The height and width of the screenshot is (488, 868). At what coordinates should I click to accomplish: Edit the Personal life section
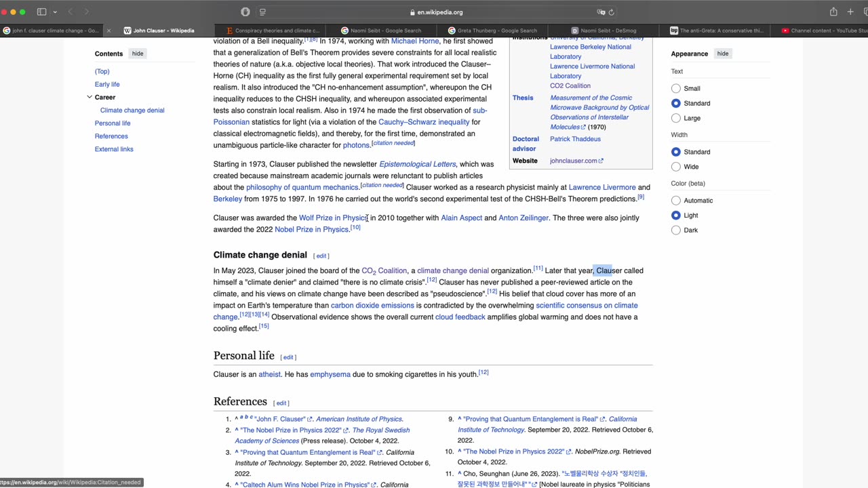[288, 357]
